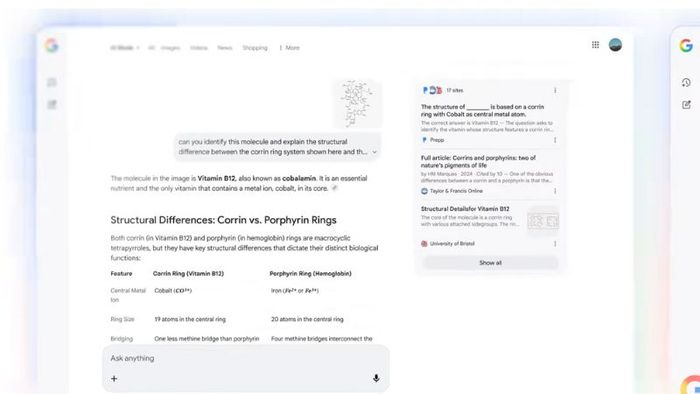Click the 'Iron' table cell
Image resolution: width=700 pixels, height=394 pixels.
[295, 290]
